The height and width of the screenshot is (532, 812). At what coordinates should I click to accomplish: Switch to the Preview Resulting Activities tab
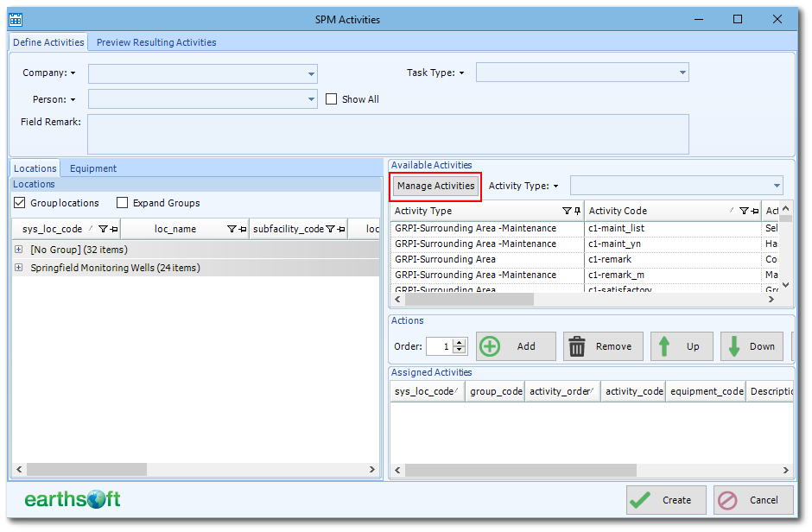coord(156,41)
